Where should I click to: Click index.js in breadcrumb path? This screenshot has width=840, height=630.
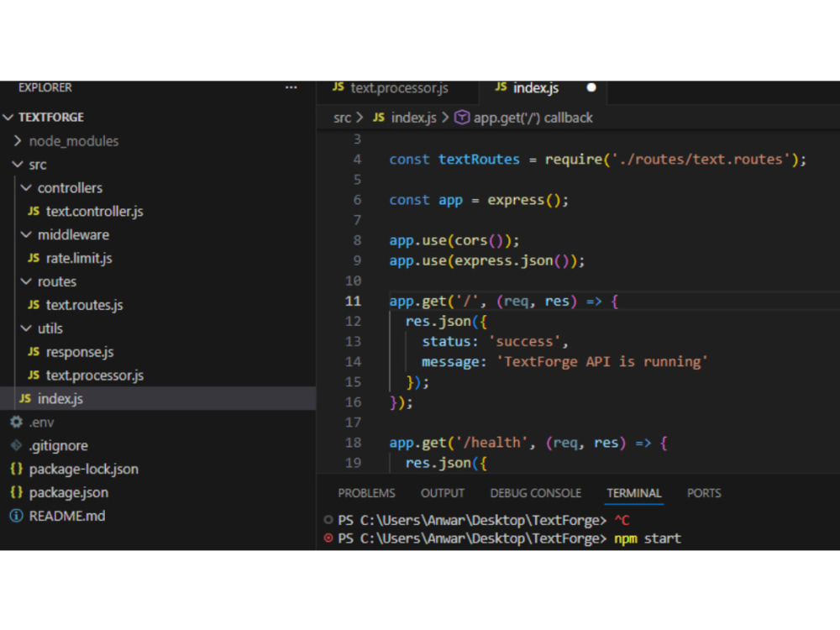[413, 118]
